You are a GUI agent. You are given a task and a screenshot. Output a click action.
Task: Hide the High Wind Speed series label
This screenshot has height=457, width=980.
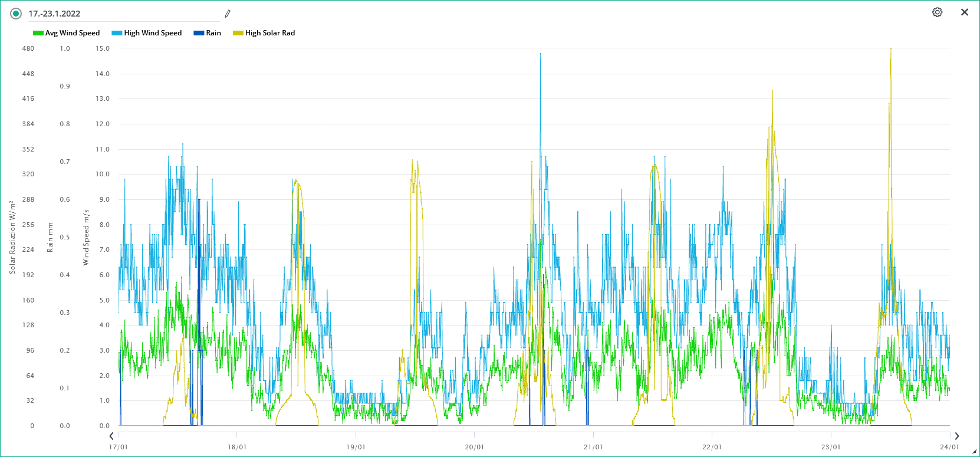[153, 33]
